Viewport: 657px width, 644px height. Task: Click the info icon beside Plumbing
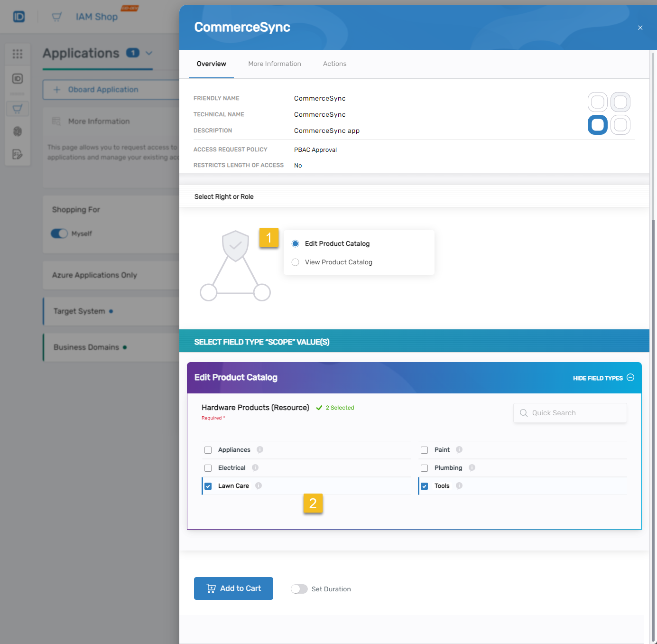point(472,468)
